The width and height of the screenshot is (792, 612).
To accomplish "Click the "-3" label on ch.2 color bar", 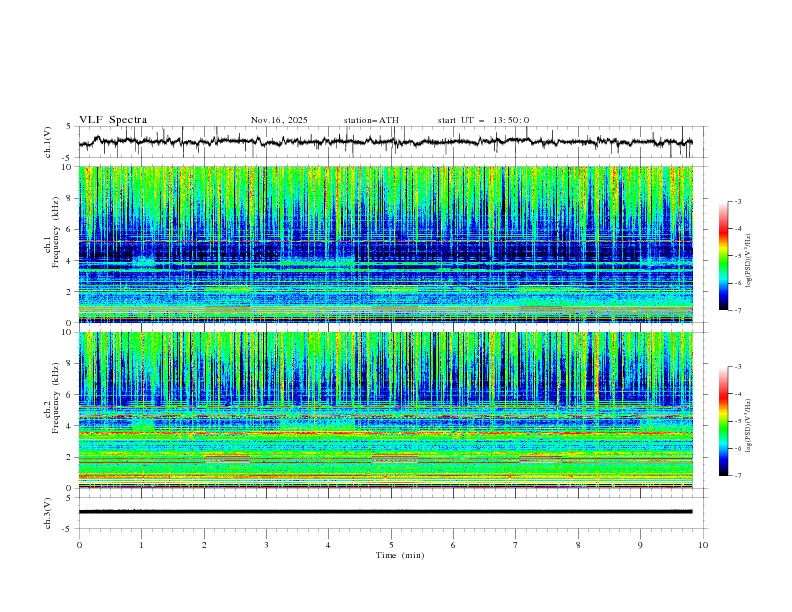I will 737,367.
